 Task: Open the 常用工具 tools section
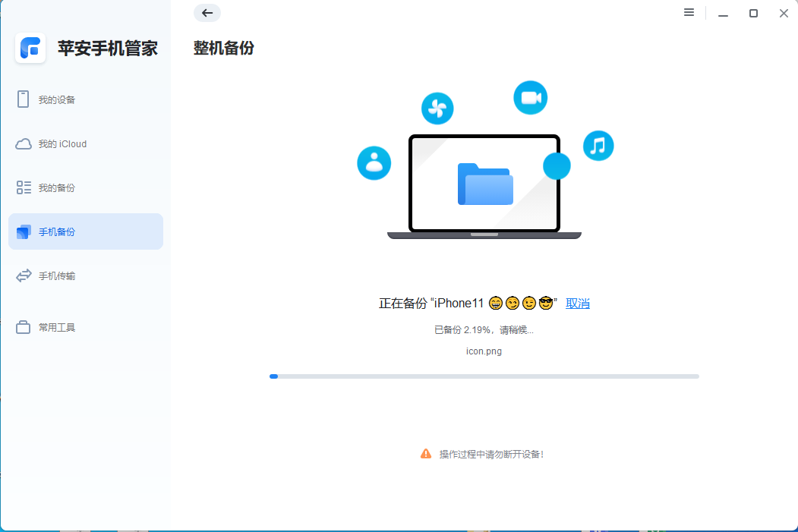coord(58,327)
